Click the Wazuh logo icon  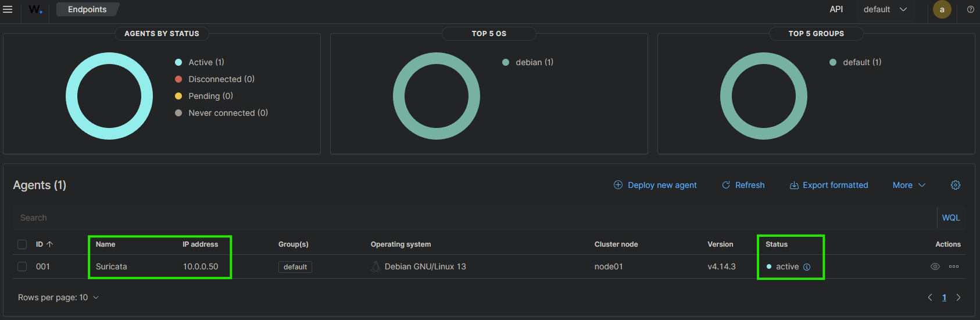click(35, 9)
